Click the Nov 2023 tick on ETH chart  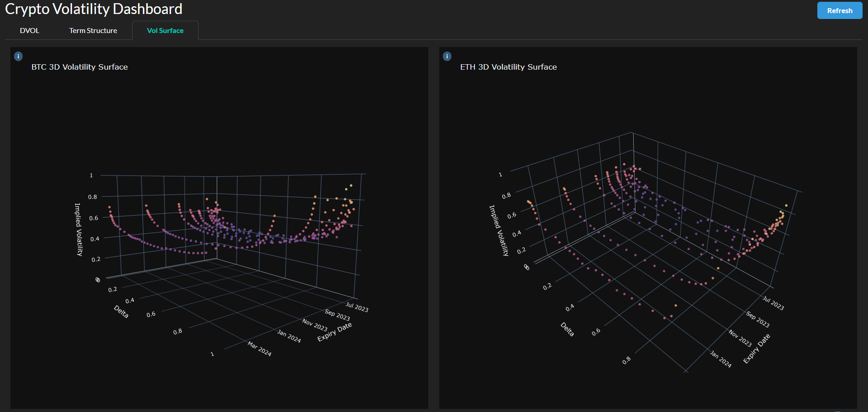pos(740,338)
